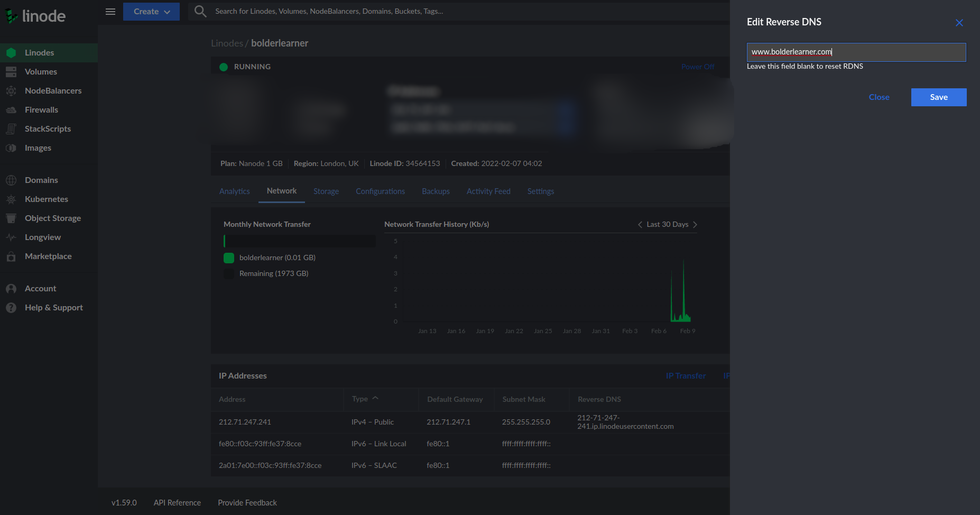Switch to the Analytics tab
Screen dimensions: 980x515
pos(235,191)
